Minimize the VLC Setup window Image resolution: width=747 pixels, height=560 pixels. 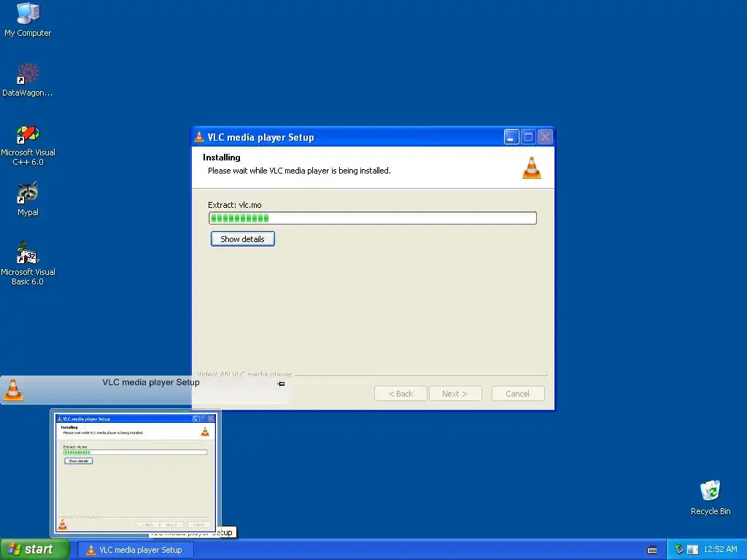pyautogui.click(x=511, y=137)
